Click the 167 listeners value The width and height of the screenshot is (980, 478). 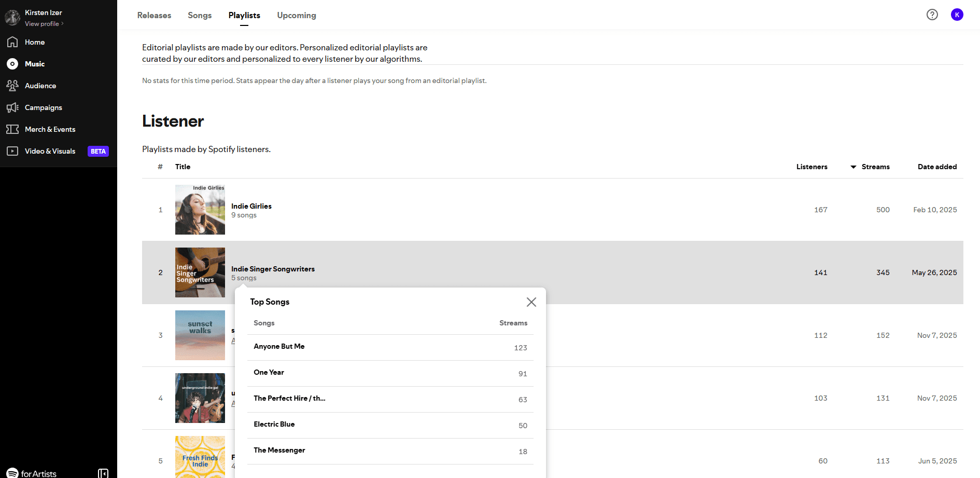click(821, 210)
